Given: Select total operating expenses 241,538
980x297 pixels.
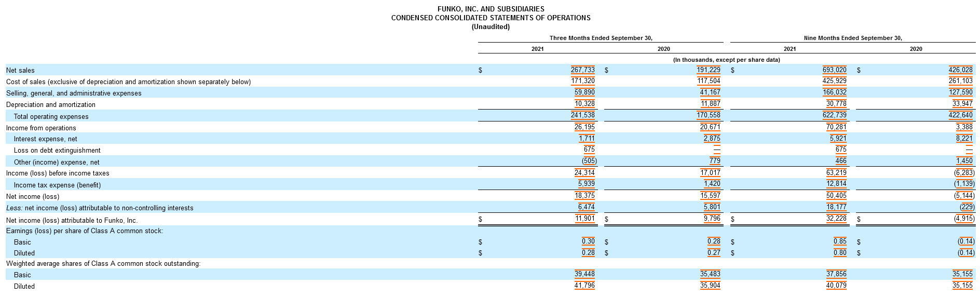Looking at the screenshot, I should point(582,116).
